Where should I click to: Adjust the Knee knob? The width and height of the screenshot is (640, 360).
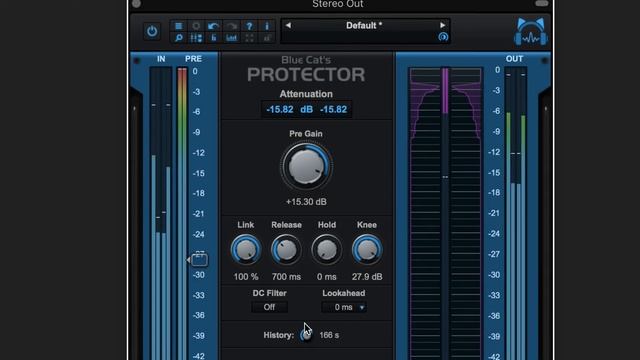(367, 249)
